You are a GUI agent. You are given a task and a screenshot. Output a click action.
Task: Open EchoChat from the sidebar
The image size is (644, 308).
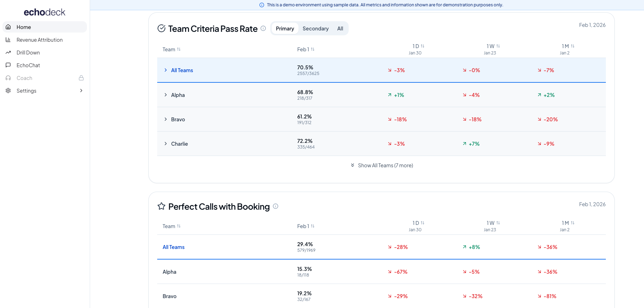point(28,65)
